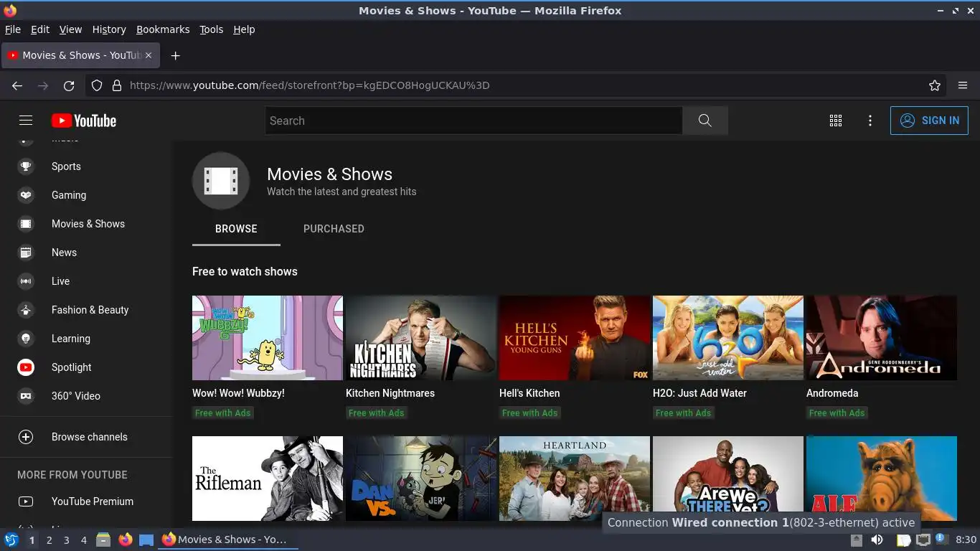Click the Kitchen Nightmares title text

tap(390, 393)
